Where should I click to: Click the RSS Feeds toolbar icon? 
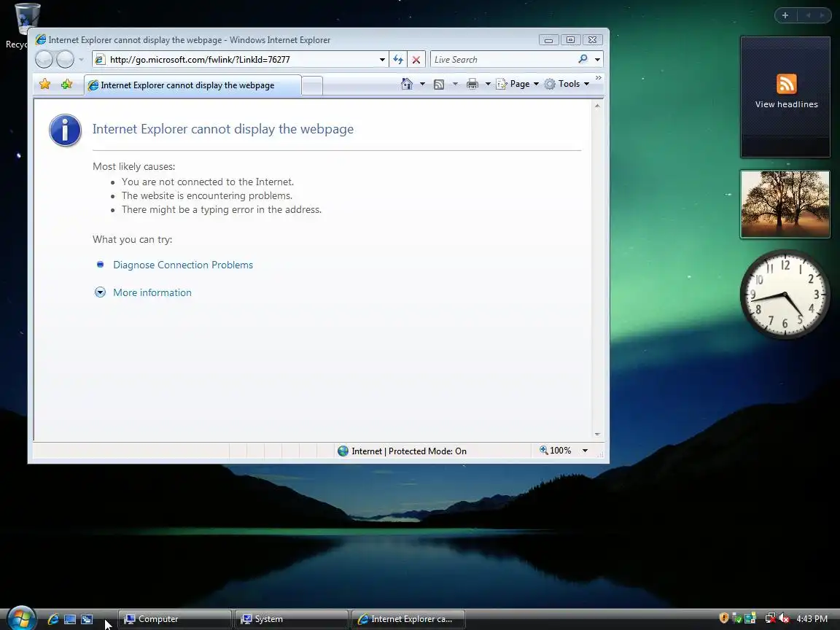point(439,84)
